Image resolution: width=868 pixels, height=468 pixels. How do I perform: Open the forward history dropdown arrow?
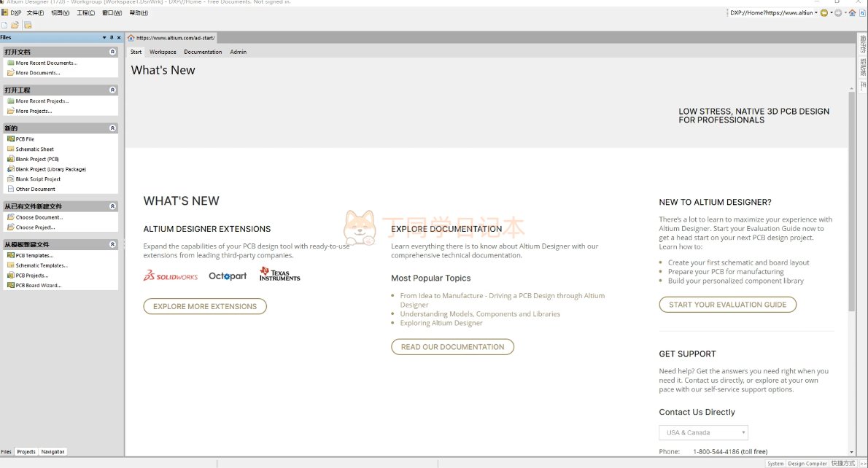[x=845, y=12]
